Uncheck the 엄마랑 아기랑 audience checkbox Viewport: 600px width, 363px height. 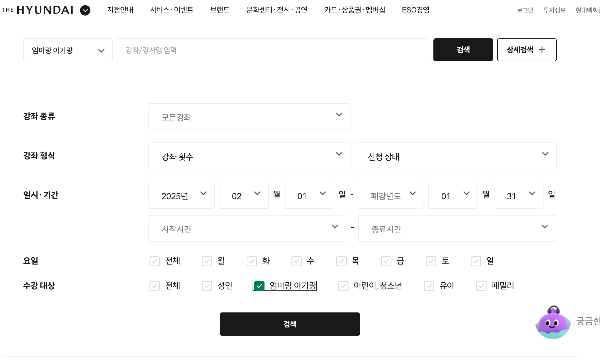pos(259,286)
